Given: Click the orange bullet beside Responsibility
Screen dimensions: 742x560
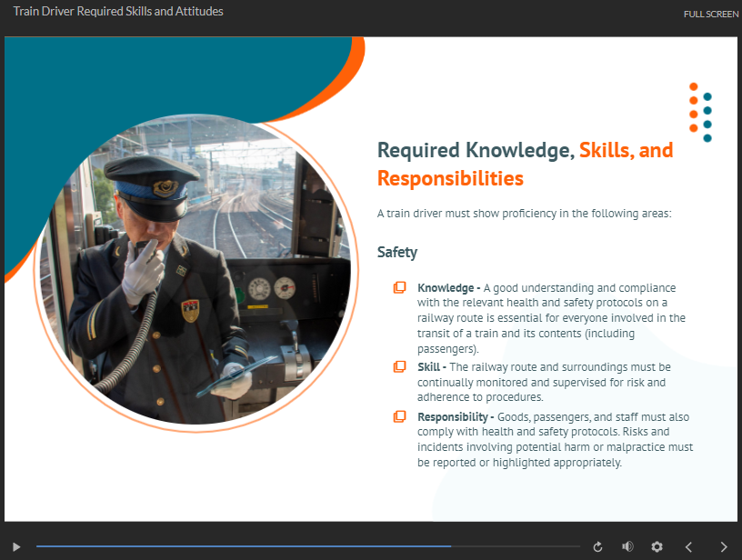Looking at the screenshot, I should click(x=398, y=417).
